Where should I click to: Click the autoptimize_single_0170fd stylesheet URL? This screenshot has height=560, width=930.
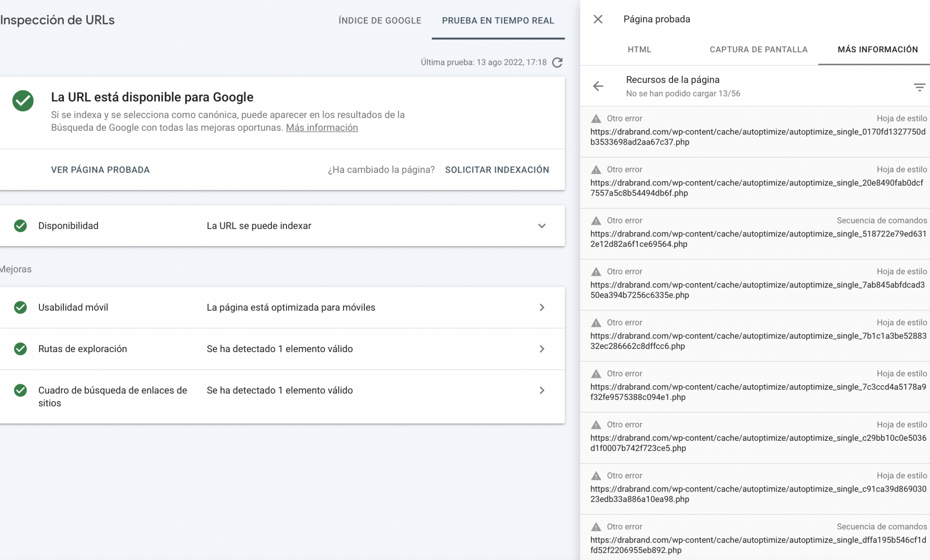[x=758, y=137]
